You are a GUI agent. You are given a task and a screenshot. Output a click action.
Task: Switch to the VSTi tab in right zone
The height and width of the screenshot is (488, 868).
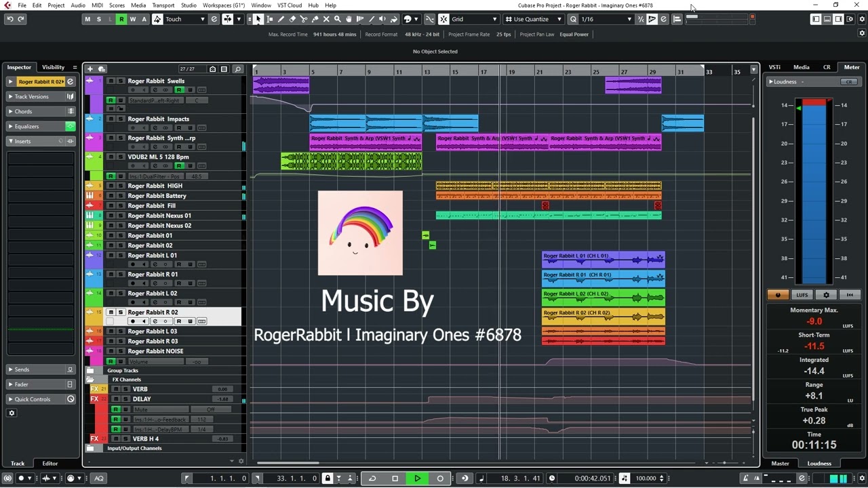point(774,67)
